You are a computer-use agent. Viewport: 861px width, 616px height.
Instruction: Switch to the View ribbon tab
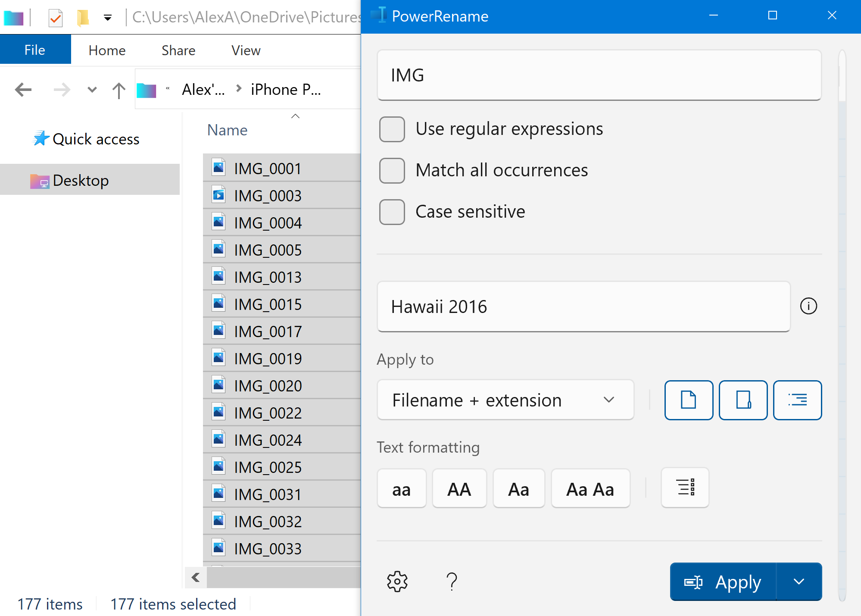click(x=246, y=50)
